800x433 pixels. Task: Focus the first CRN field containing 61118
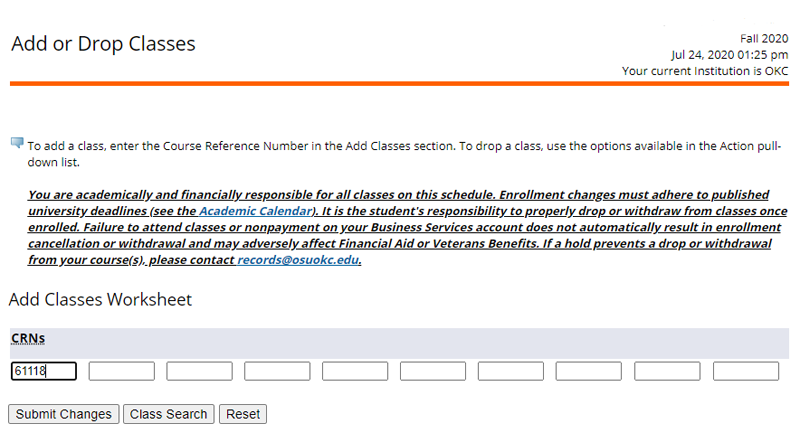pyautogui.click(x=44, y=371)
